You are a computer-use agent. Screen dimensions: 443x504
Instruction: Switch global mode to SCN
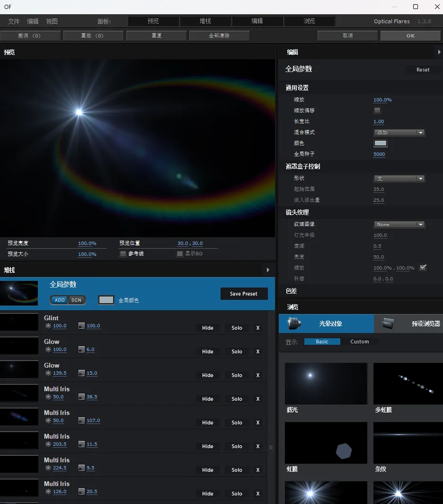[x=76, y=300]
